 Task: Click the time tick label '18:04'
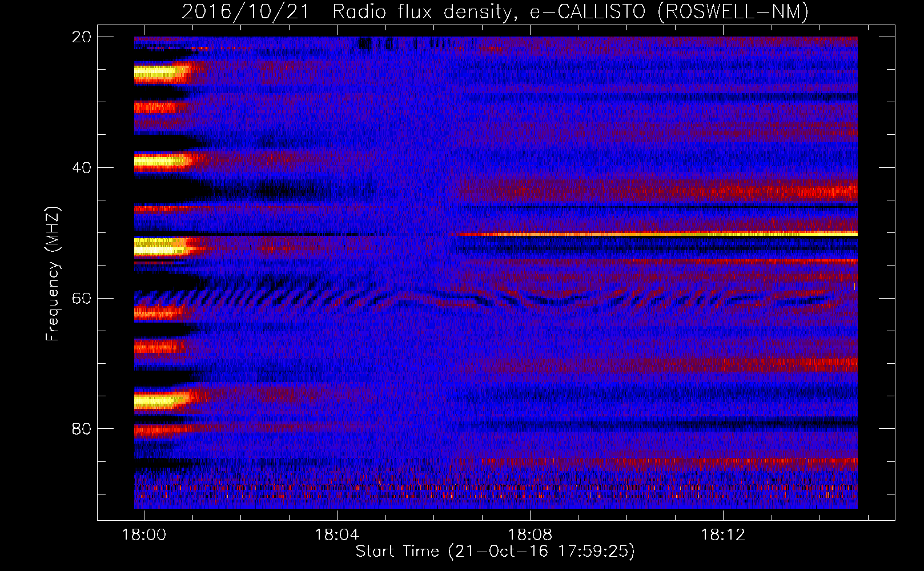(338, 534)
